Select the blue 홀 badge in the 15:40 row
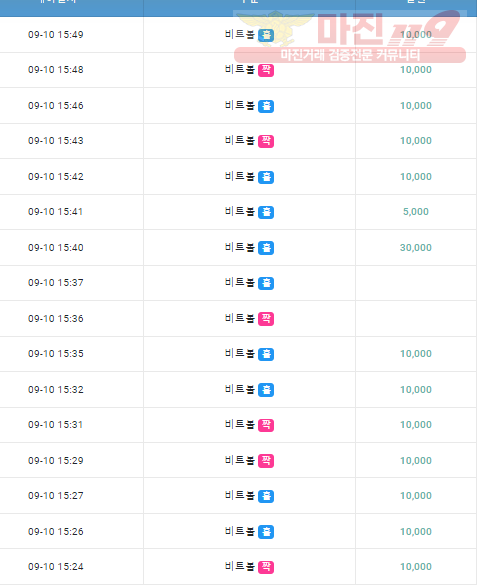This screenshot has width=477, height=585. (x=266, y=248)
